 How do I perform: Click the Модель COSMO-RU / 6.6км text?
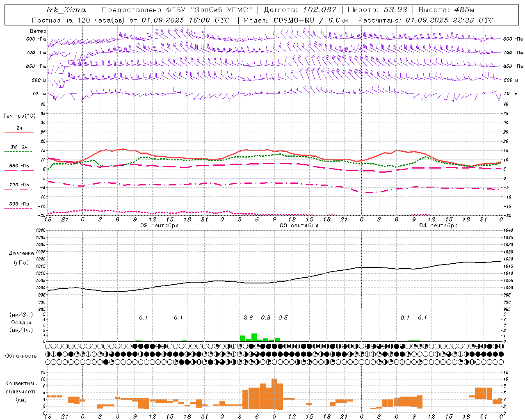click(x=296, y=20)
